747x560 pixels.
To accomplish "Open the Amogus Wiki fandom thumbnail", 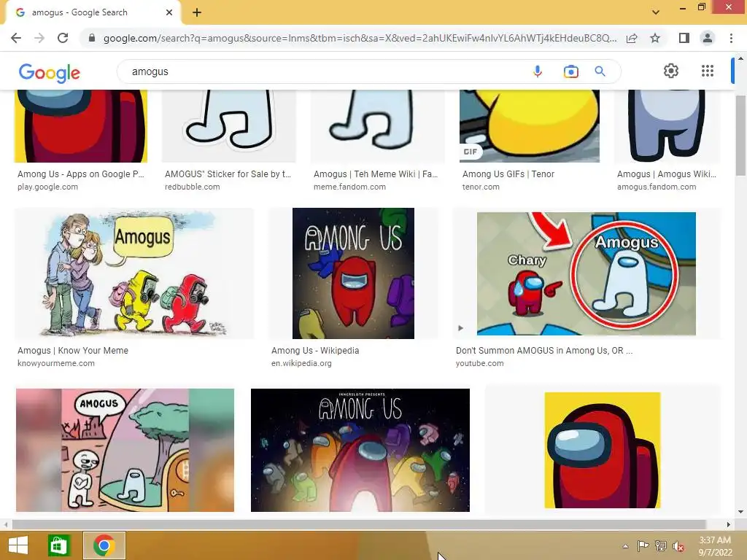I will coord(667,126).
